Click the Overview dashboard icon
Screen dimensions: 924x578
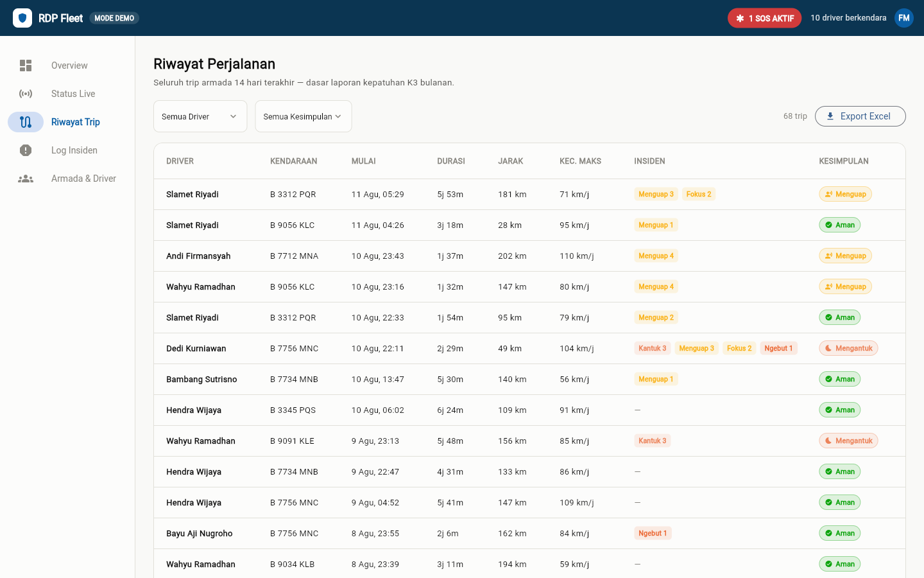[x=26, y=66]
